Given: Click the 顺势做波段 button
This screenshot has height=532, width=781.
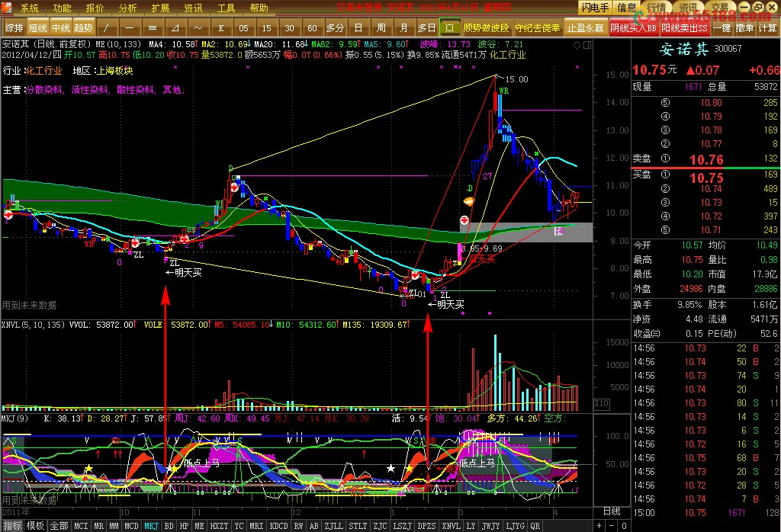Looking at the screenshot, I should pos(487,28).
